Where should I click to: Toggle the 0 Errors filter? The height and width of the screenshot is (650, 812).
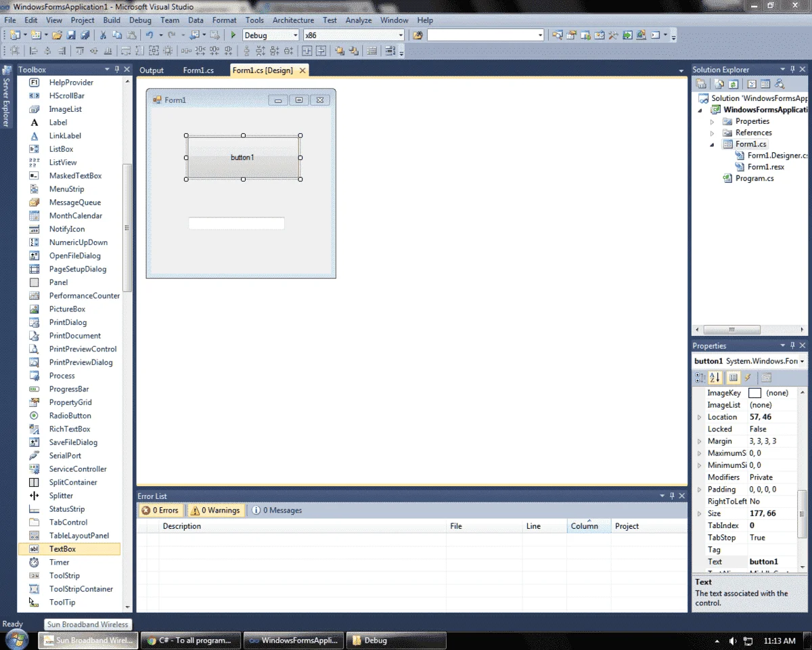[x=160, y=510]
